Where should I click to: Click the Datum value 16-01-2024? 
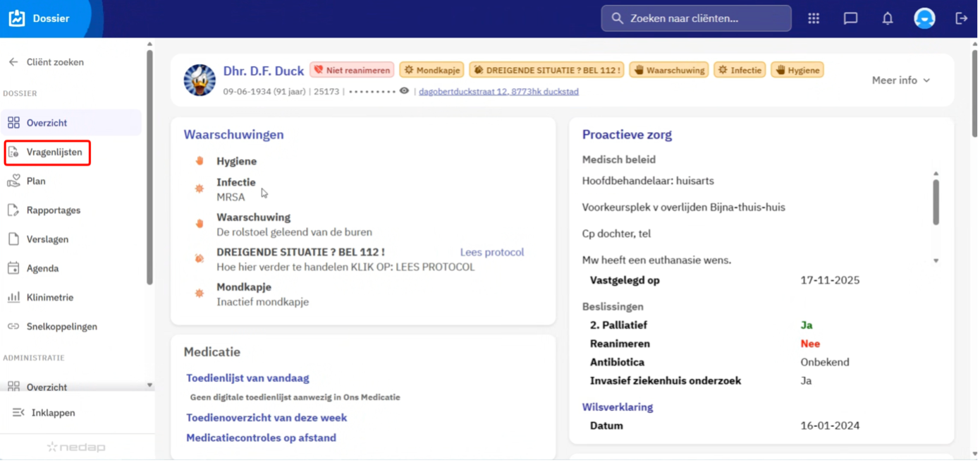pyautogui.click(x=830, y=426)
